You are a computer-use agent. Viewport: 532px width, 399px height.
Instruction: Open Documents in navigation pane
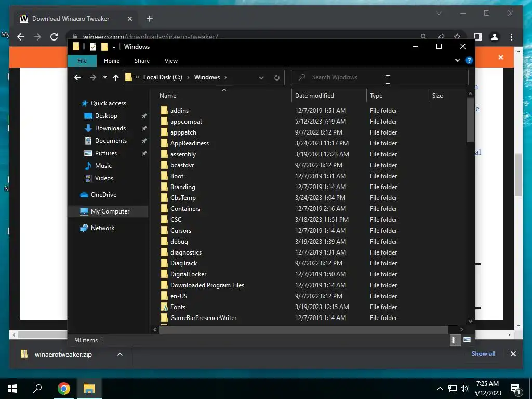tap(111, 140)
